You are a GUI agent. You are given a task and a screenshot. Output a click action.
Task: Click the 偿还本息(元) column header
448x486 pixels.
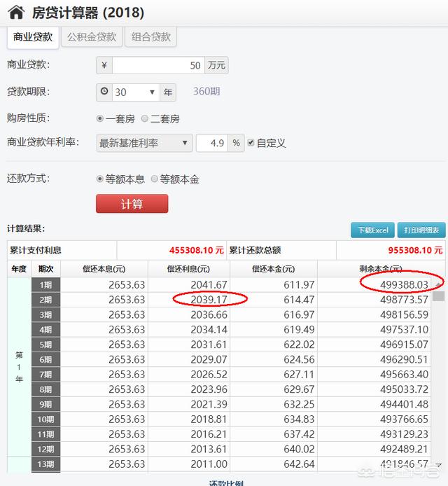[104, 269]
